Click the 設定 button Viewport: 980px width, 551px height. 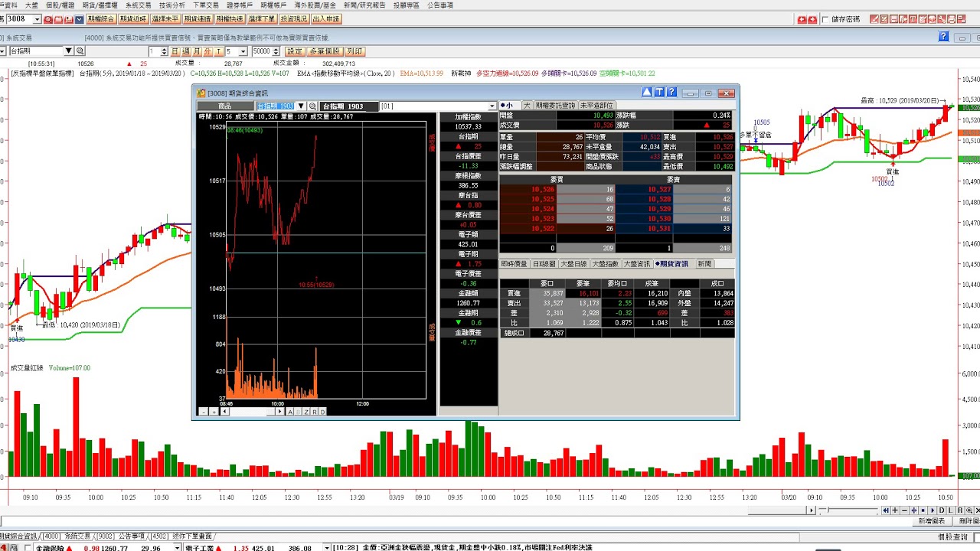coord(295,51)
